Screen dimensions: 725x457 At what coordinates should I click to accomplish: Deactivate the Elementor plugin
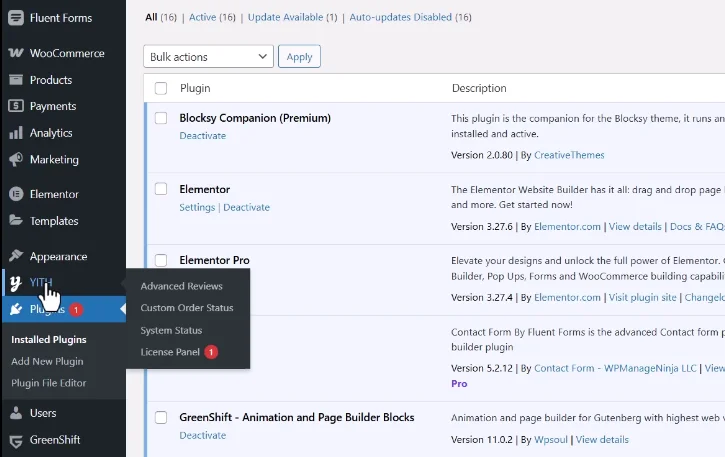(x=246, y=207)
